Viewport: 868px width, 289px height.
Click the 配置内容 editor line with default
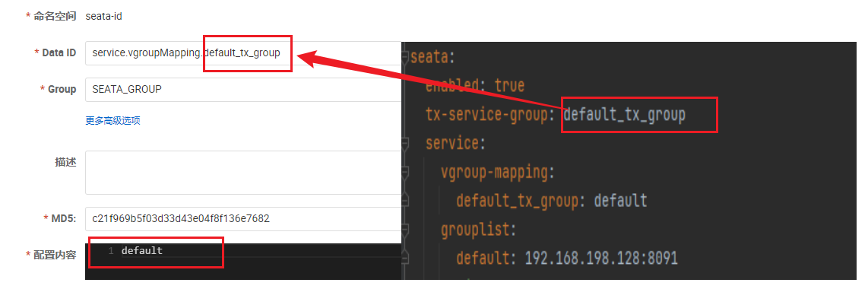tap(141, 250)
